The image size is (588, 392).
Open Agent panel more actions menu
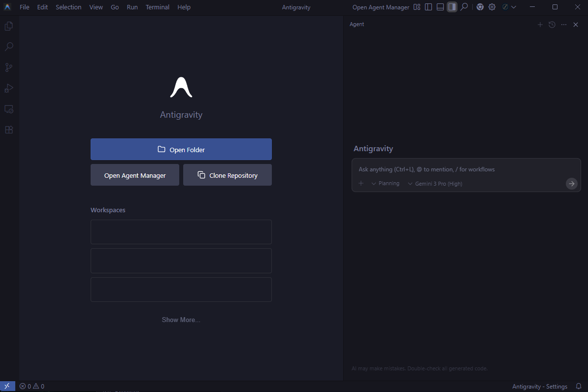[x=564, y=25]
